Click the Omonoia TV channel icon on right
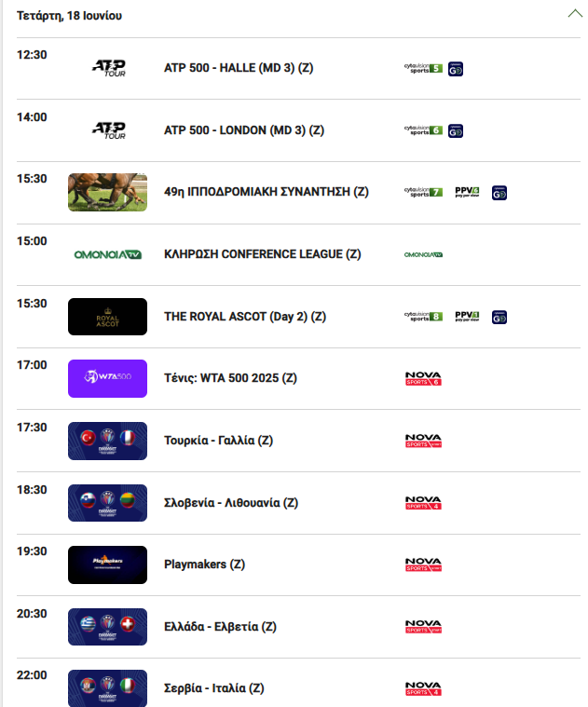 point(423,254)
